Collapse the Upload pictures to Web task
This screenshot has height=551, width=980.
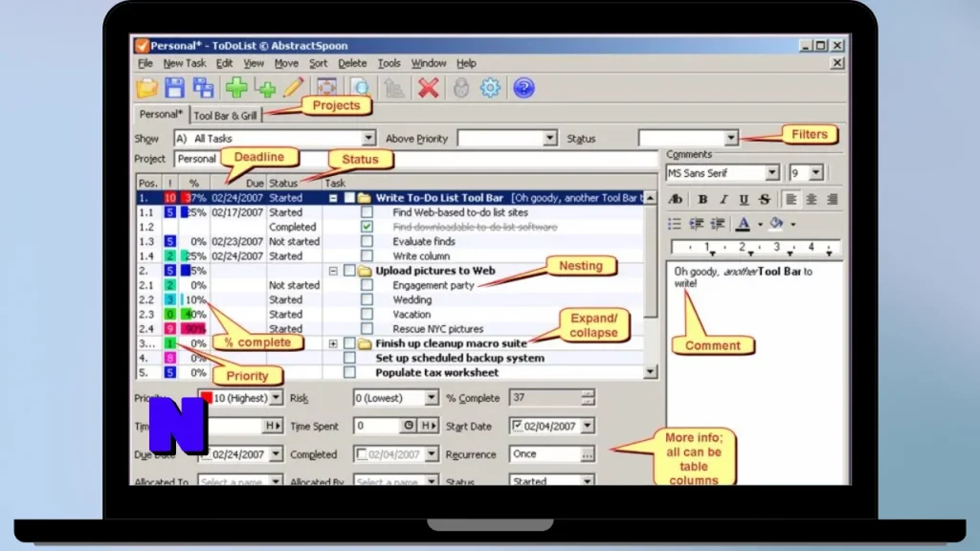tap(333, 271)
